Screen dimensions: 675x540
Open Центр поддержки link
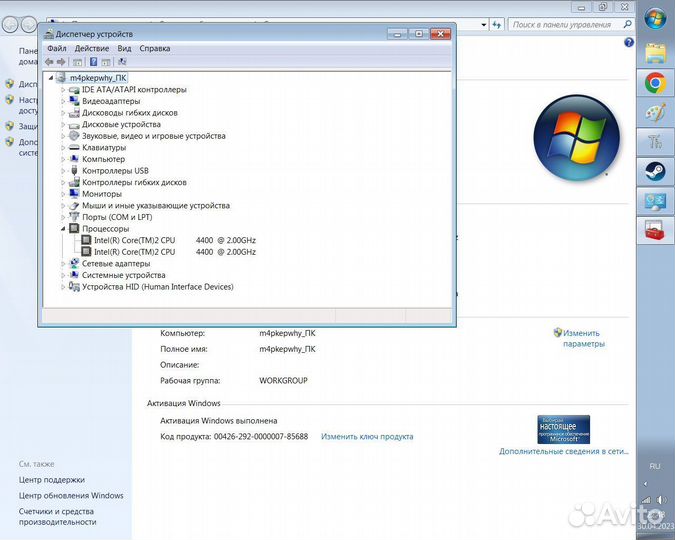52,480
